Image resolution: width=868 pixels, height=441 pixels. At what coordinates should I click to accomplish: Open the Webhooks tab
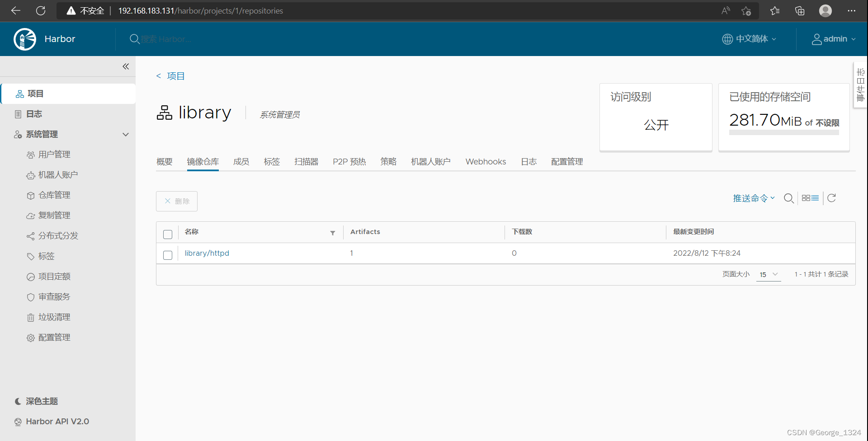point(486,162)
